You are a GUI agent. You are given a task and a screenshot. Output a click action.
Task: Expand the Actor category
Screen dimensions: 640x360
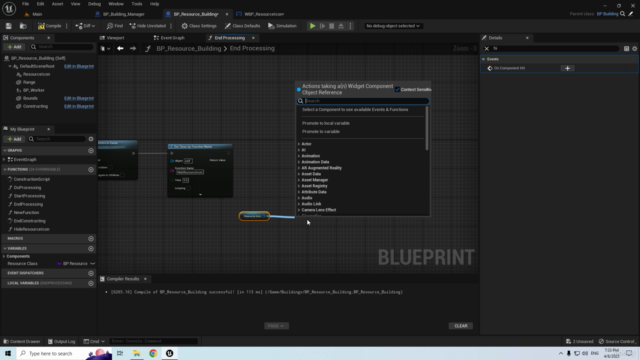(x=299, y=144)
